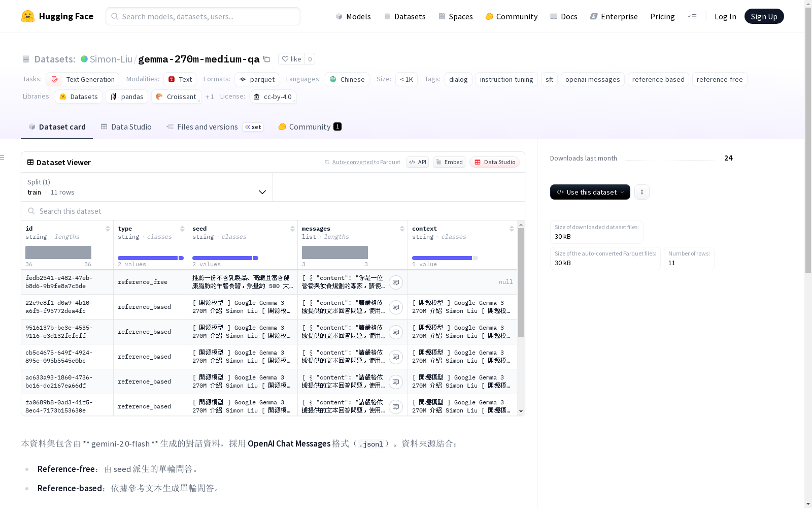Open conversation viewer icon in the 9516137b row

(396, 332)
